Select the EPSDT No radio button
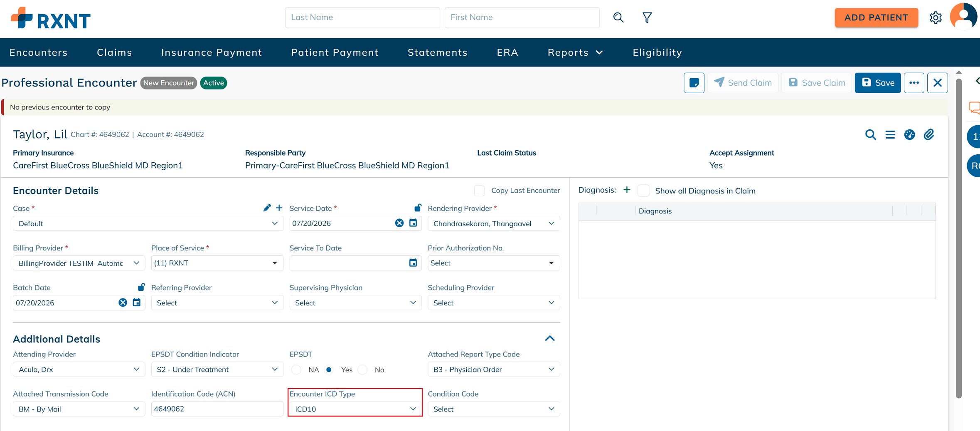The image size is (980, 431). coord(362,370)
